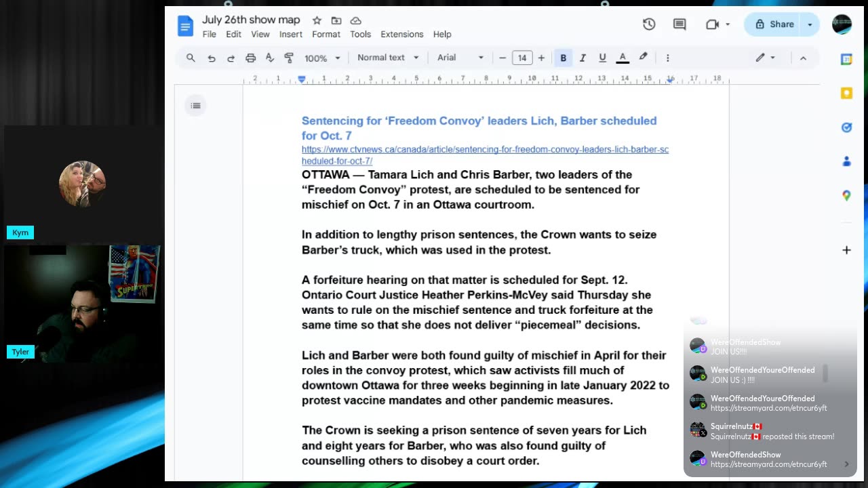This screenshot has height=488, width=868.
Task: Click the Share button
Action: click(774, 24)
